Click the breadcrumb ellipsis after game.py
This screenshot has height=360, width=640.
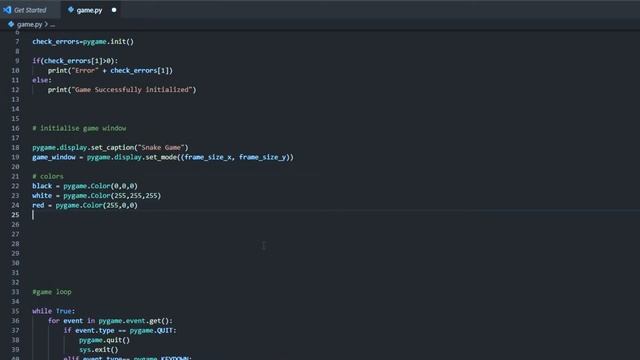click(53, 25)
